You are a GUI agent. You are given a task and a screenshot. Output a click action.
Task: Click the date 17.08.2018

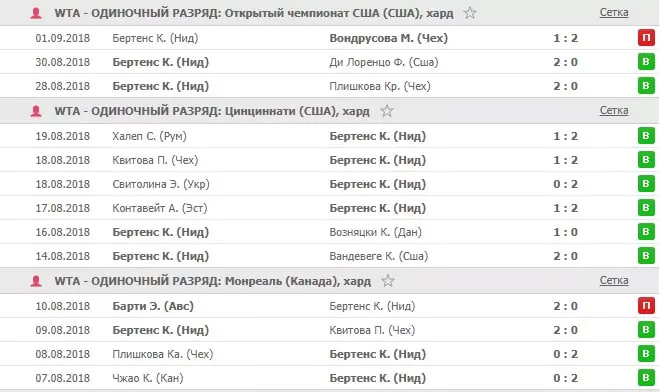click(x=63, y=208)
